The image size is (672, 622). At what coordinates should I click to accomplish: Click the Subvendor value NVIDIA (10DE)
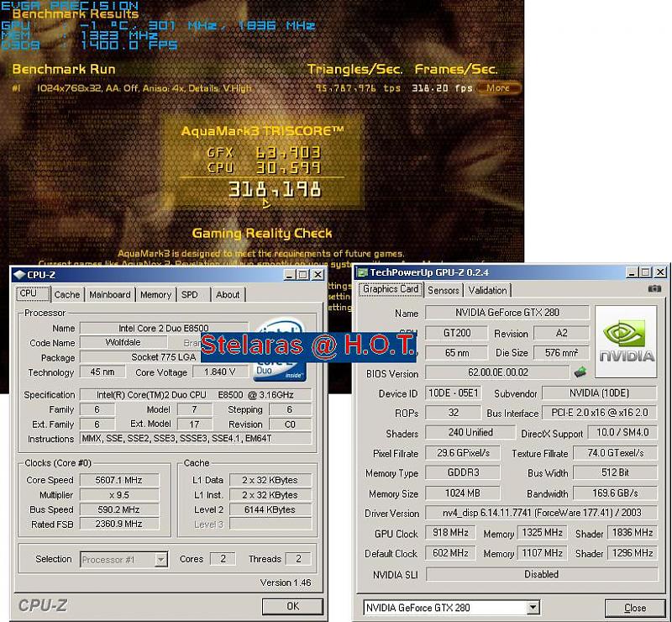tap(599, 393)
